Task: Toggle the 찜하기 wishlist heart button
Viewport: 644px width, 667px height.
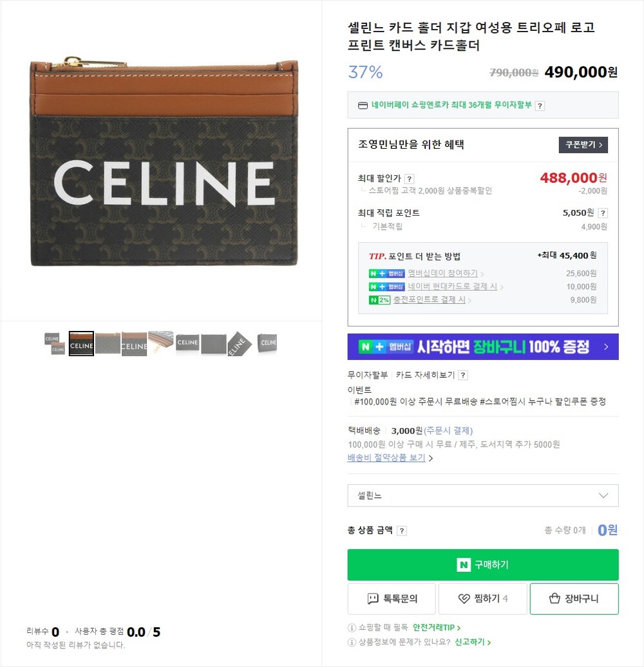Action: pos(482,599)
